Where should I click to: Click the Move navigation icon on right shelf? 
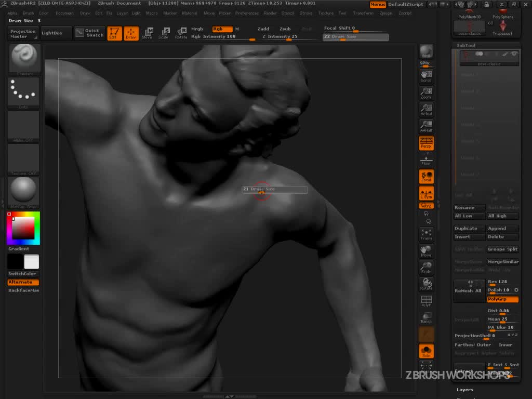point(426,251)
